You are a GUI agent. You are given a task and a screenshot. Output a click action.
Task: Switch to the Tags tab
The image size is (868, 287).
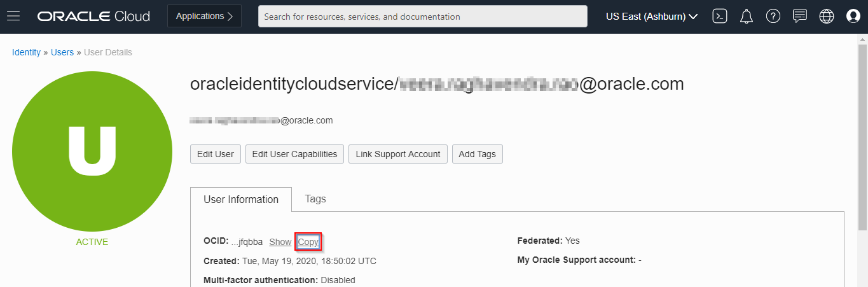point(315,199)
